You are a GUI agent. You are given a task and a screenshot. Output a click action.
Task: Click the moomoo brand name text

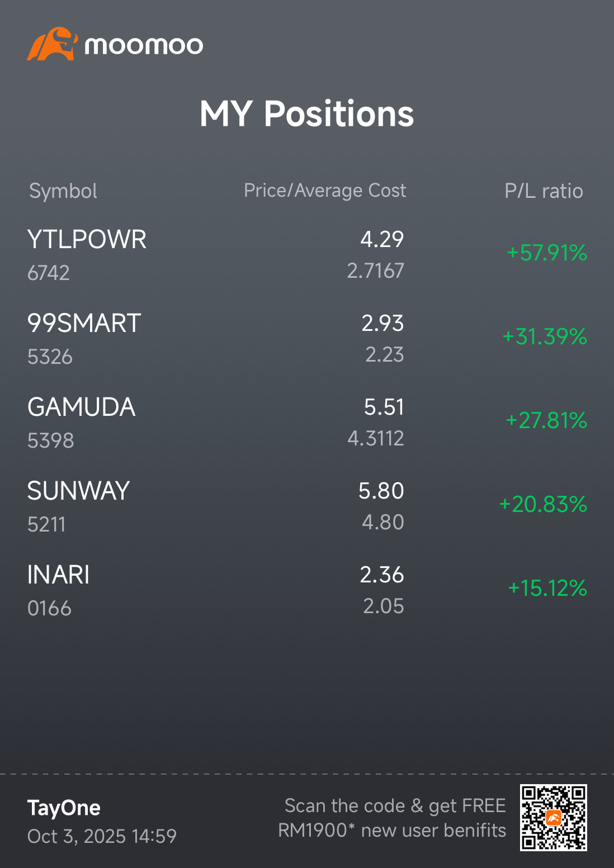144,45
